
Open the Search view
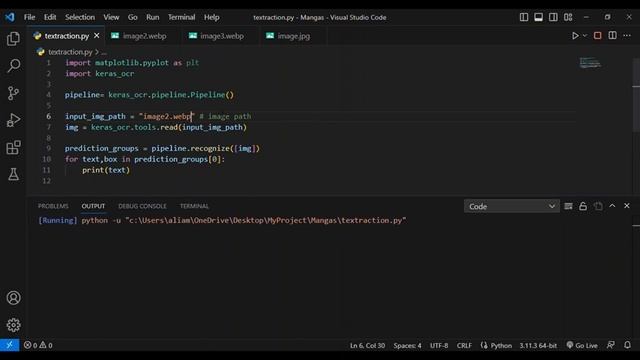(x=13, y=66)
